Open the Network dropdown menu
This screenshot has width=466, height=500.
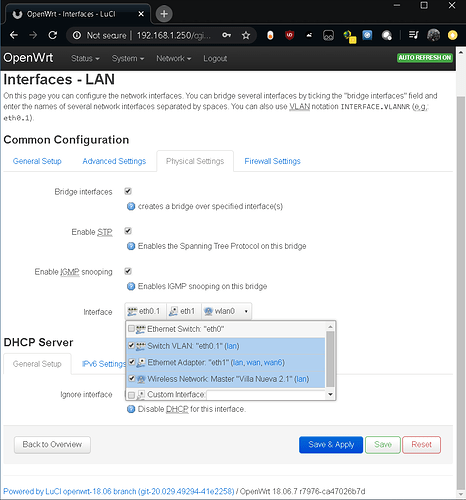(x=174, y=58)
